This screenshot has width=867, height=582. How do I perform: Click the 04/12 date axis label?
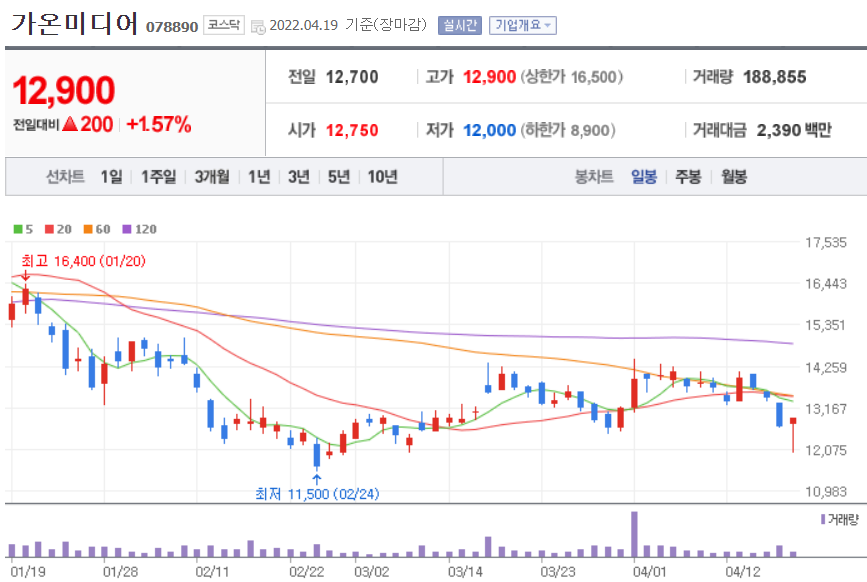[x=742, y=571]
